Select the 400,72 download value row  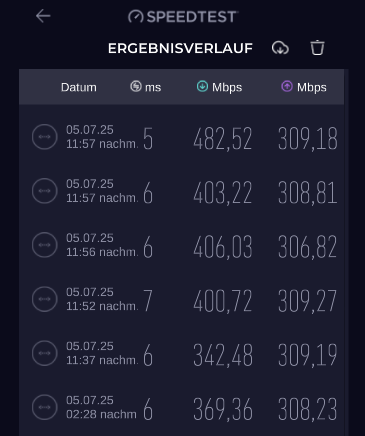point(182,299)
